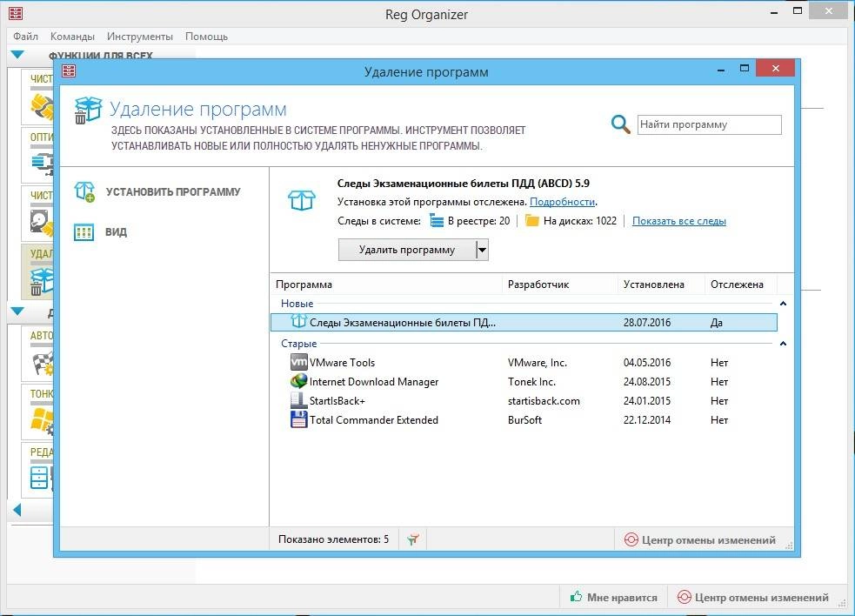Click the filter funnel icon in status bar

click(x=413, y=539)
